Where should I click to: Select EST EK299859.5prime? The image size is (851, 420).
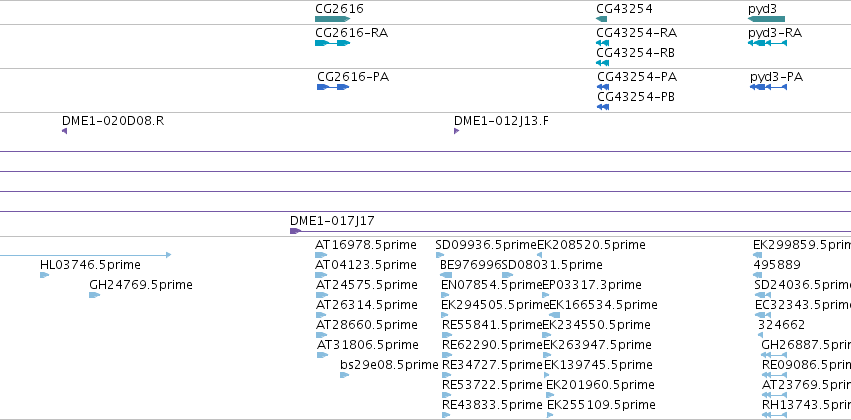[802, 245]
